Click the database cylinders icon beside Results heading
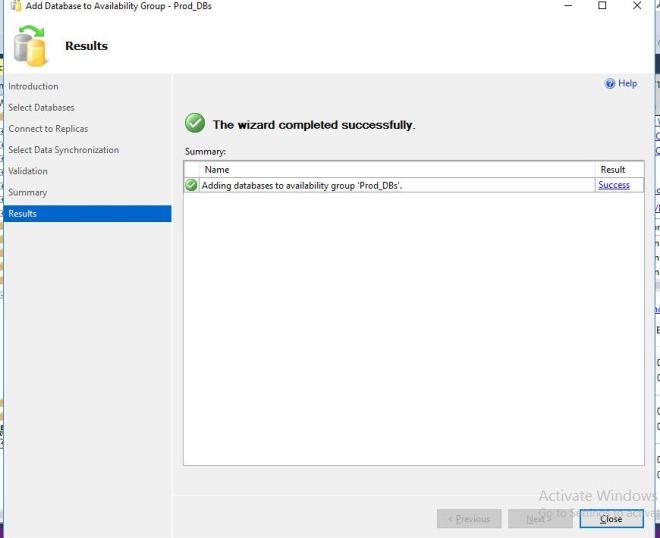 click(x=30, y=46)
